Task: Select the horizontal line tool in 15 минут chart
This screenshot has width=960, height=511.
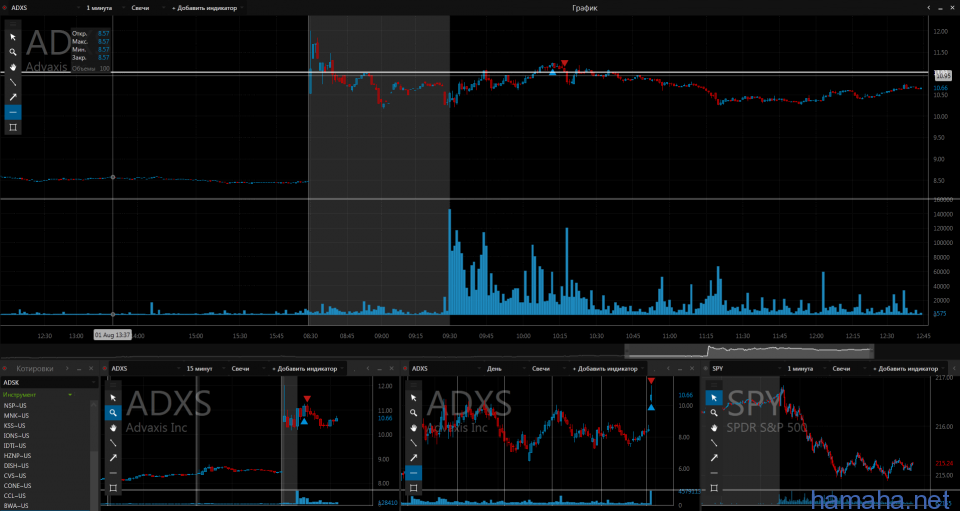Action: 113,472
